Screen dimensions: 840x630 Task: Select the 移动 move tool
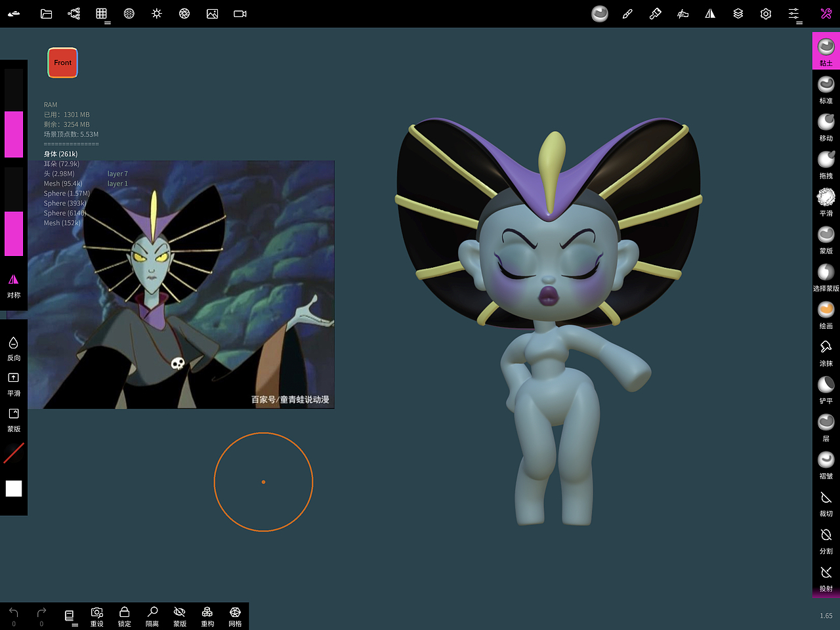pyautogui.click(x=826, y=127)
